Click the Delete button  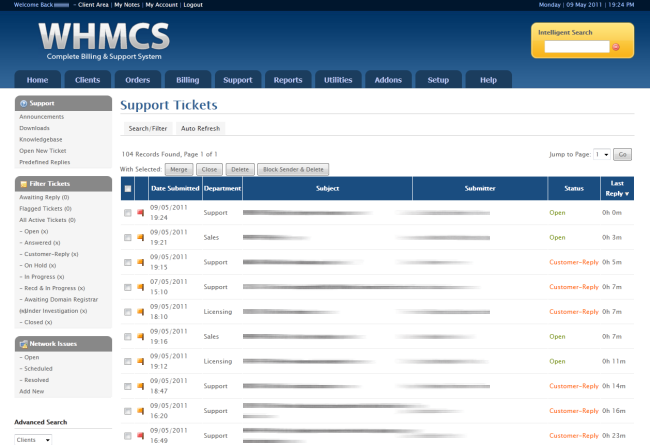click(x=240, y=169)
